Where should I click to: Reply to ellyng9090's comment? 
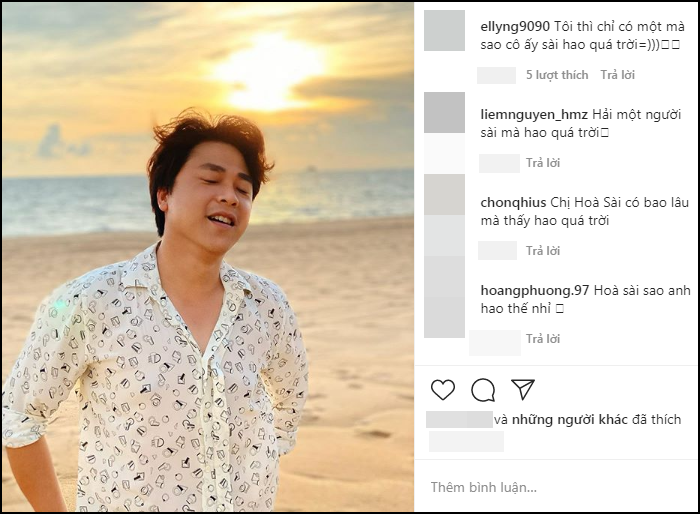click(617, 75)
